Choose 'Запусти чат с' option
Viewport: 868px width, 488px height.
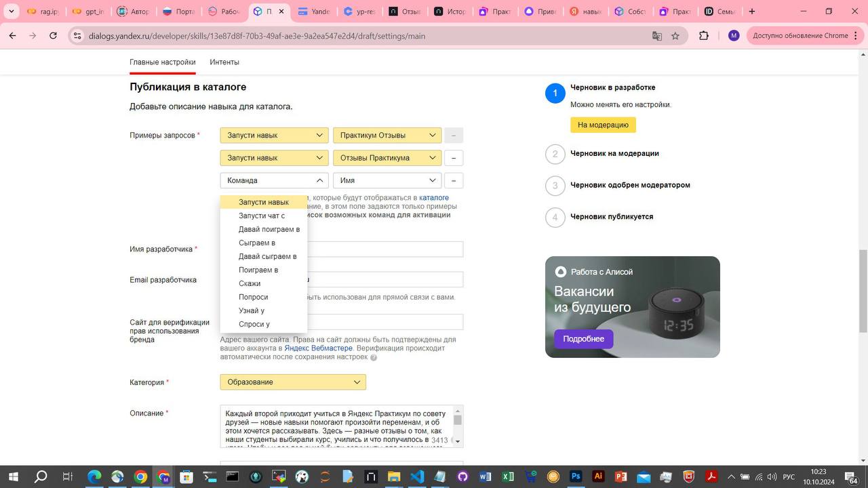coord(264,216)
